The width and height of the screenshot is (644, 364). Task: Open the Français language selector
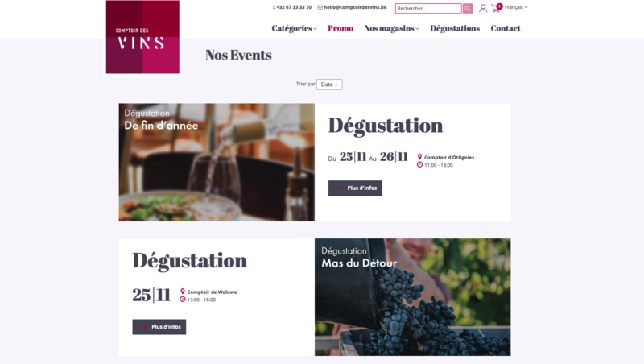(516, 7)
